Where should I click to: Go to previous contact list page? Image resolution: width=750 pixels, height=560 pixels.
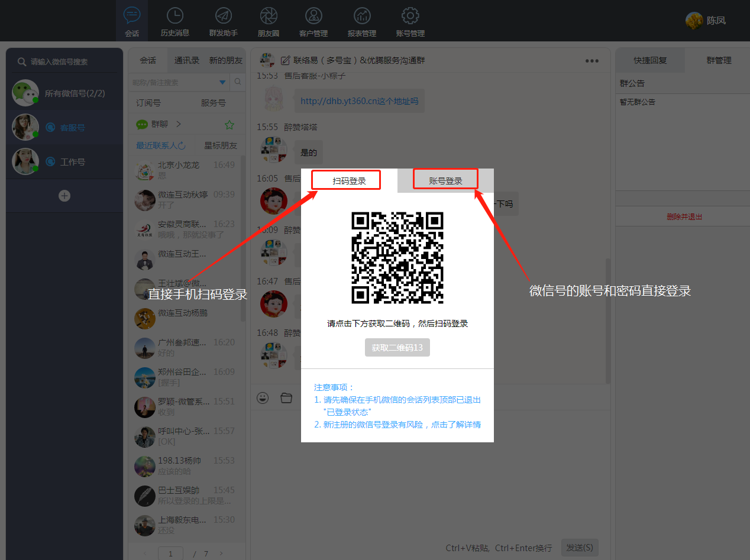146,553
